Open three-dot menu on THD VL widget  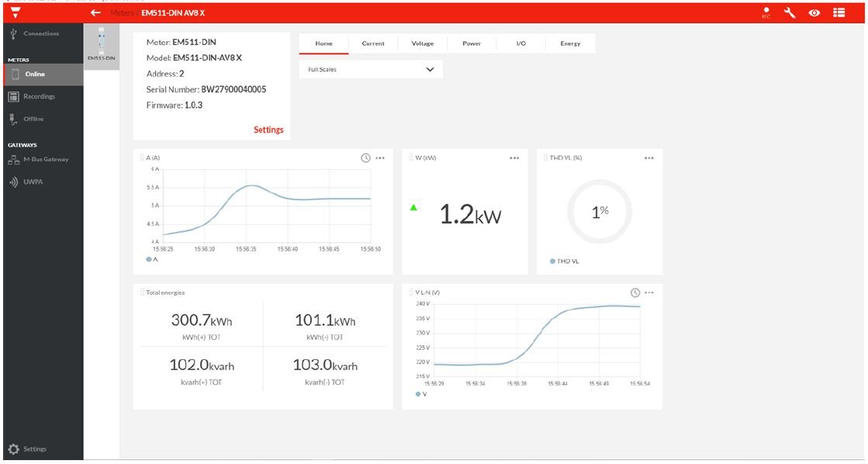[x=649, y=158]
